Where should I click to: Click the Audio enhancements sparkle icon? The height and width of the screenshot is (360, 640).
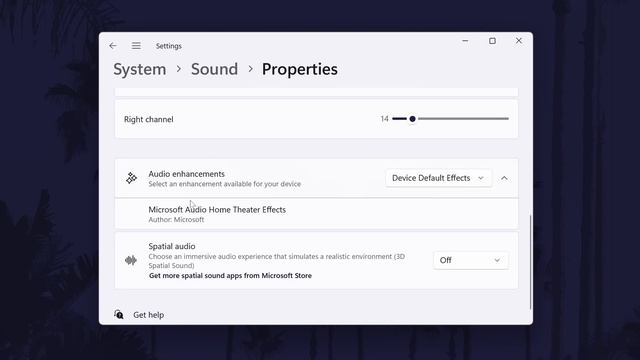point(131,178)
